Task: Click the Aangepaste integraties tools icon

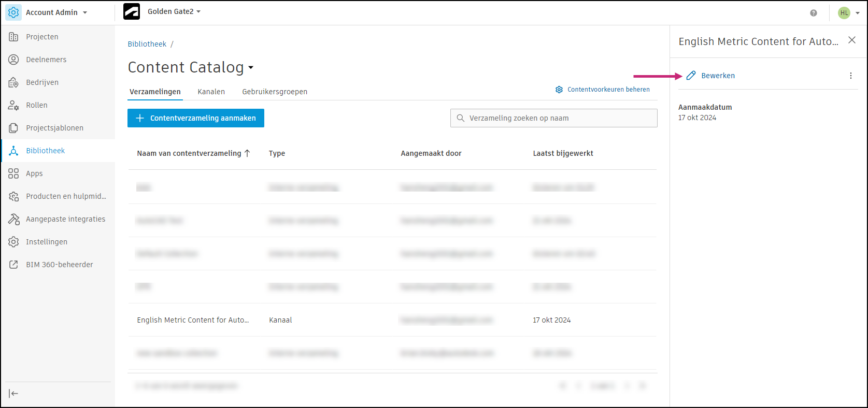Action: (13, 219)
